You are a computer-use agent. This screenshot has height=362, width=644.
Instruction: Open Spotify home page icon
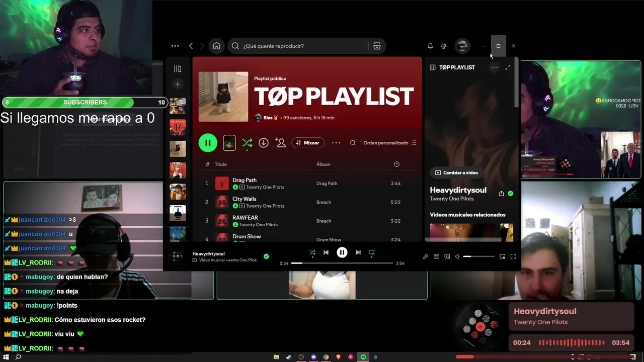point(216,46)
